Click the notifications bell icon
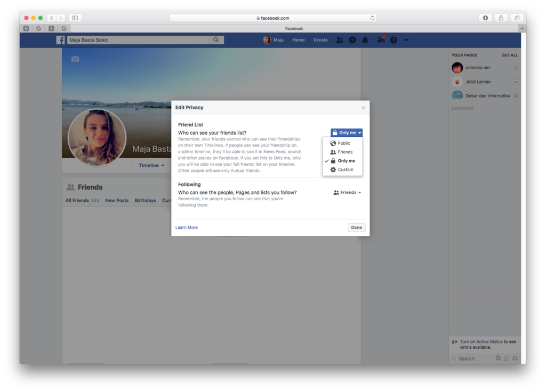 click(365, 40)
